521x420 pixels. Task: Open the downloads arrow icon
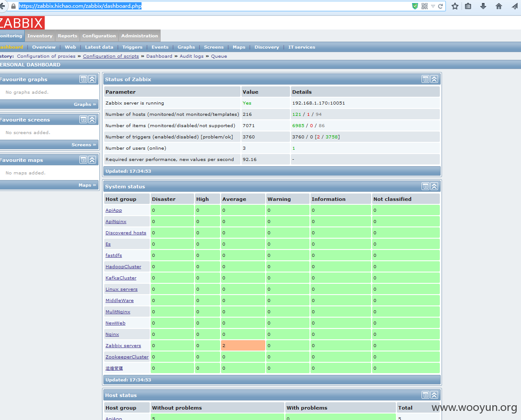point(483,6)
